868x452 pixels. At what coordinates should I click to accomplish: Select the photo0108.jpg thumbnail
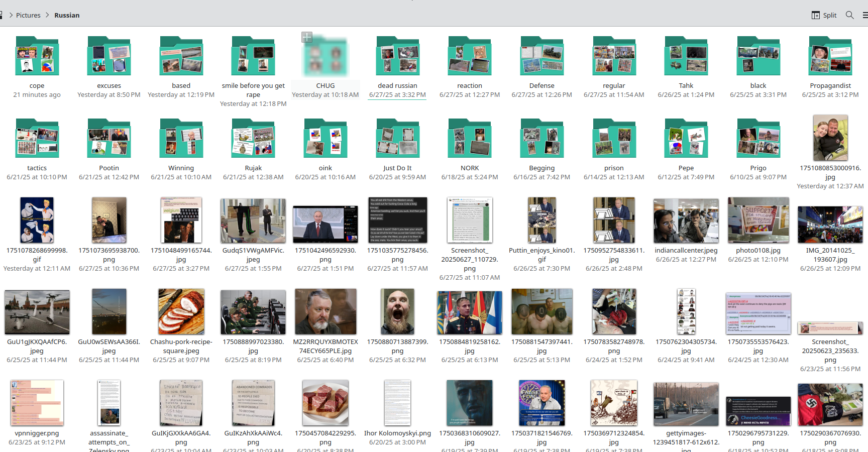pyautogui.click(x=758, y=220)
